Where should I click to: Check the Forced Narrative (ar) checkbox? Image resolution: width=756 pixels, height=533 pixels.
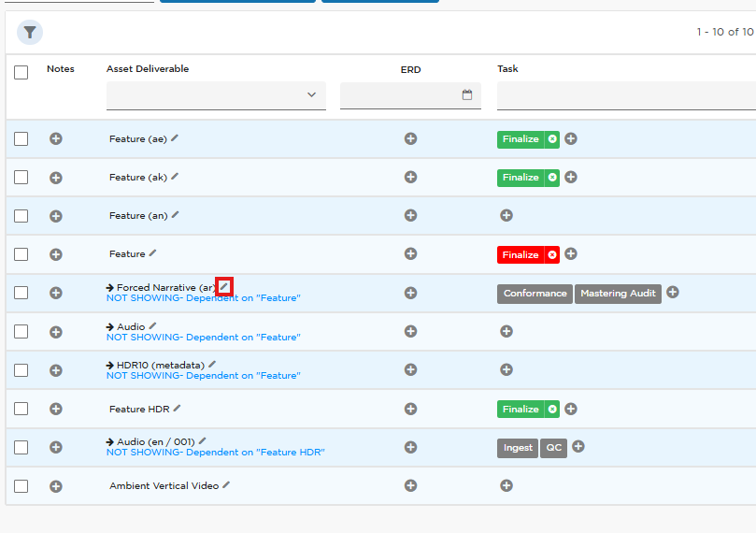(21, 293)
